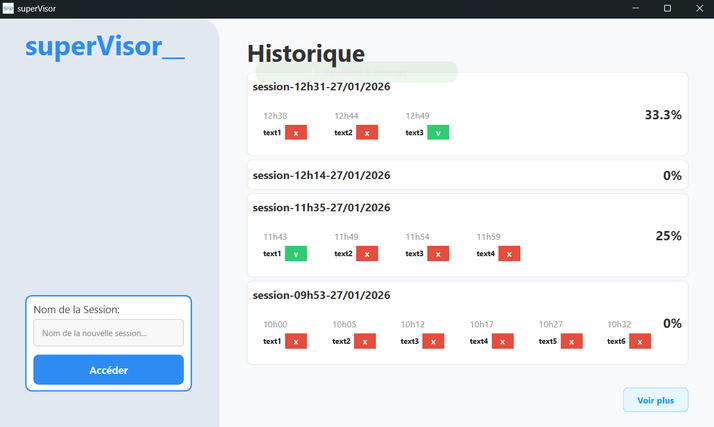
Task: Click red x badge for text2 at 12h44
Action: [x=367, y=132]
